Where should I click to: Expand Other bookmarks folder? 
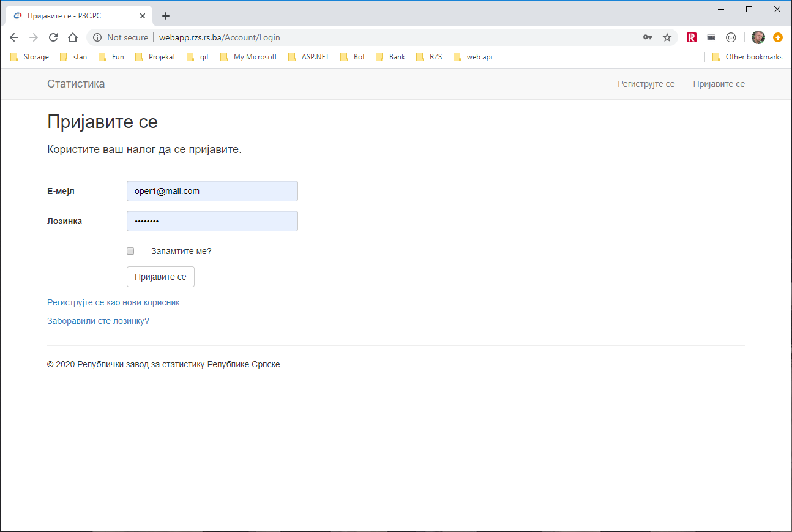[747, 57]
